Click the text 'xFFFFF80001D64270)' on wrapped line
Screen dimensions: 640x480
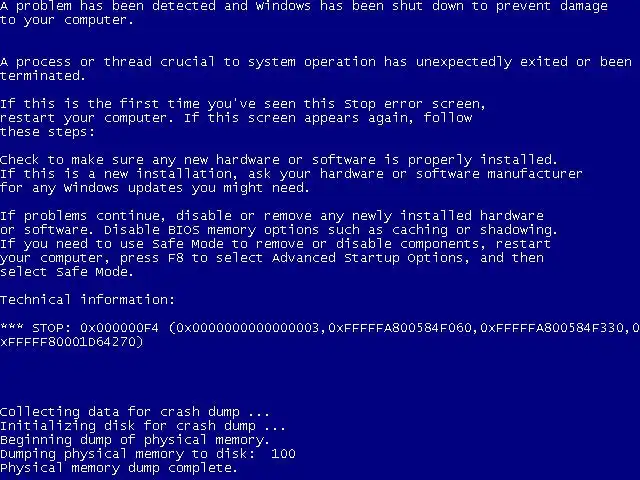coord(72,342)
